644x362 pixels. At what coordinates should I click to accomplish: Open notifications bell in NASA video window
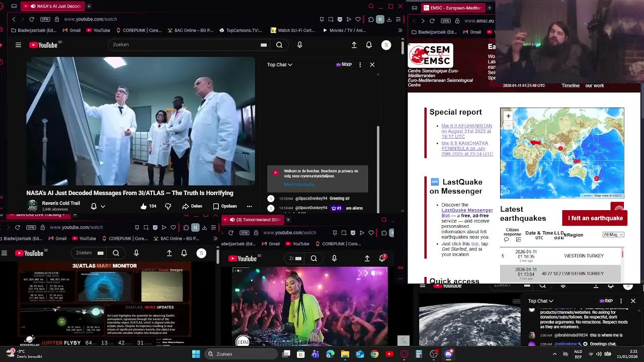[369, 45]
